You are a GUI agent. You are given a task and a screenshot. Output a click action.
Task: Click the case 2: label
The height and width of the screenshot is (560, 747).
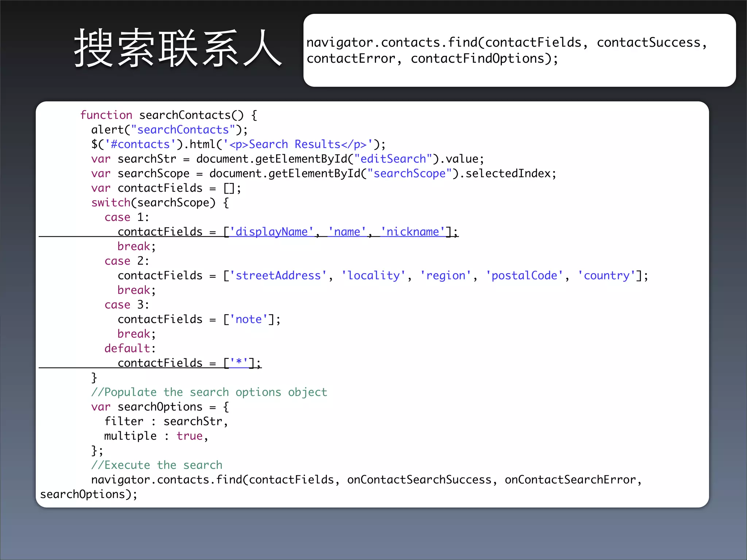[x=127, y=261]
